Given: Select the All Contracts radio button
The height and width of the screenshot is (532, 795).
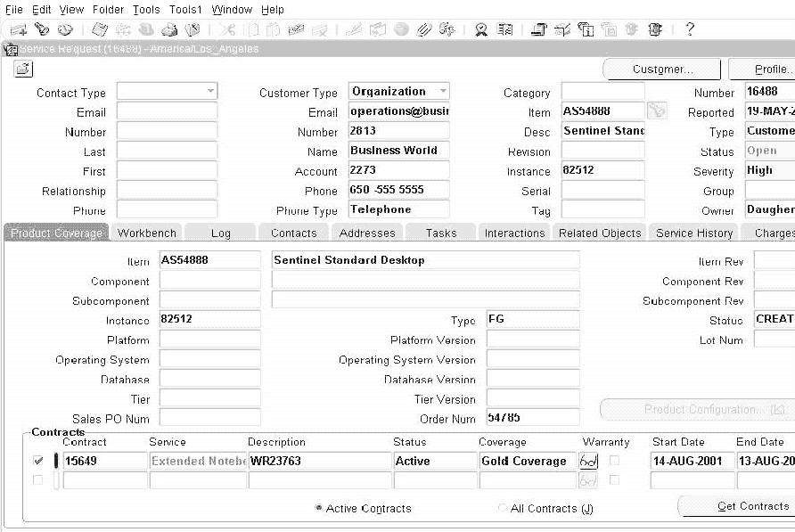Looking at the screenshot, I should [x=503, y=508].
